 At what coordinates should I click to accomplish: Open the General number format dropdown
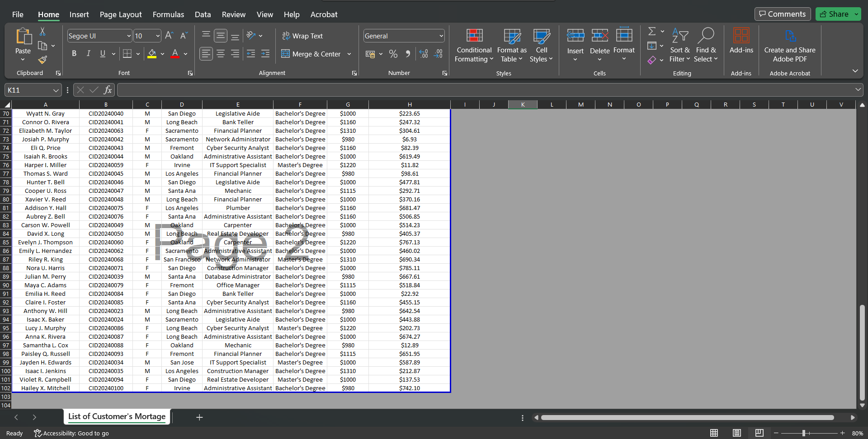pos(441,36)
